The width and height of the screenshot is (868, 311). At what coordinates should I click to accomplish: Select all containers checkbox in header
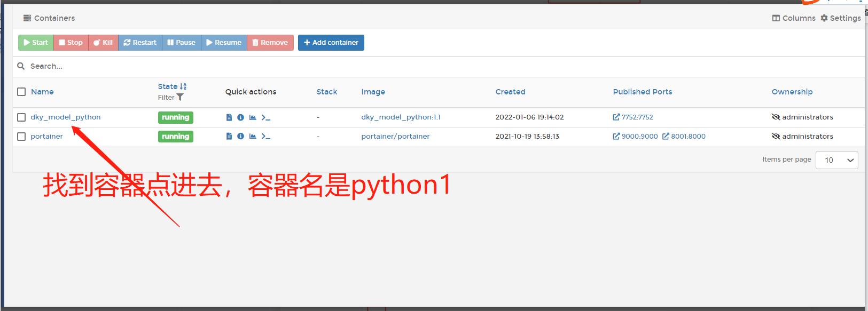tap(21, 92)
